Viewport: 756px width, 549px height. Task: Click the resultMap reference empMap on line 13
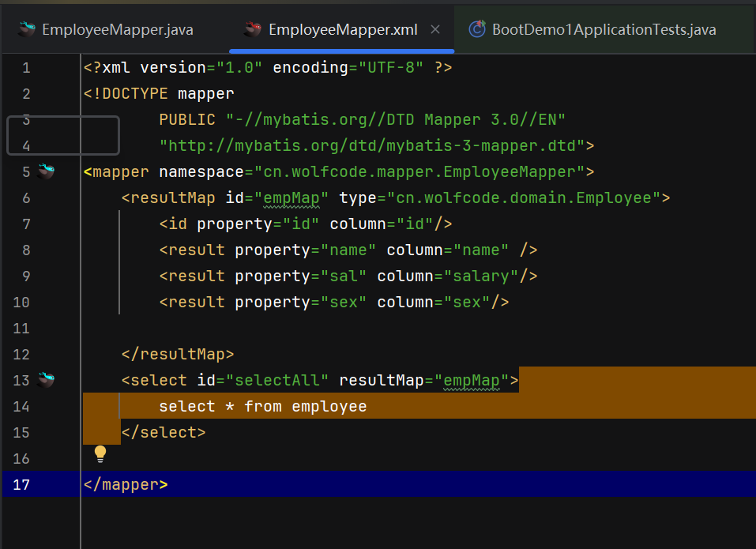pos(472,380)
